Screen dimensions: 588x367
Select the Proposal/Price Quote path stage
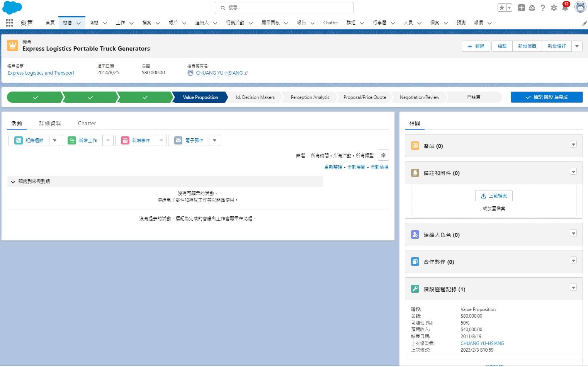click(x=365, y=97)
